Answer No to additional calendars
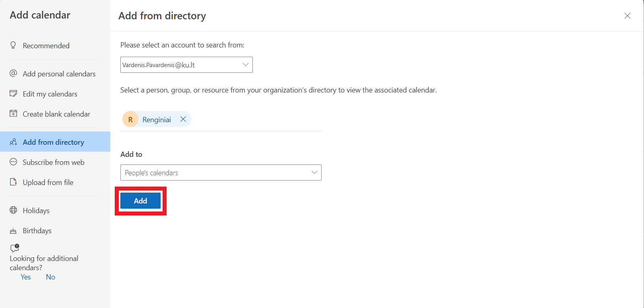 click(x=50, y=277)
